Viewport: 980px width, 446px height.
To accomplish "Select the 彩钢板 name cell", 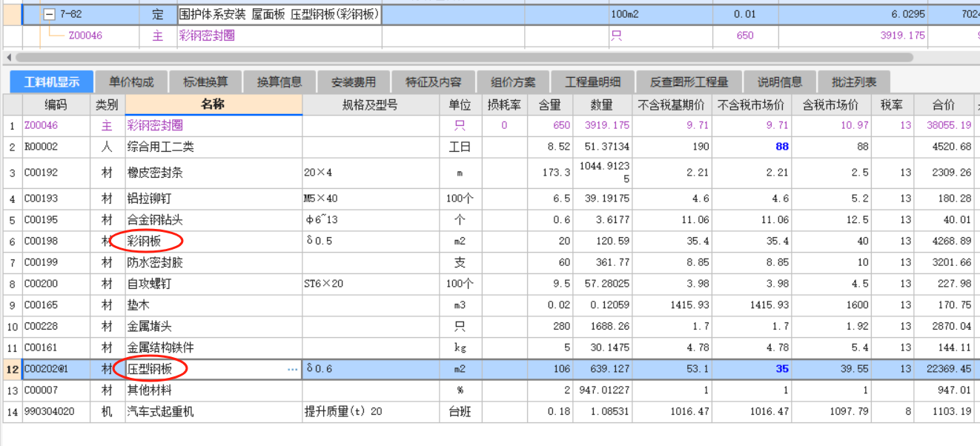I will pyautogui.click(x=213, y=240).
